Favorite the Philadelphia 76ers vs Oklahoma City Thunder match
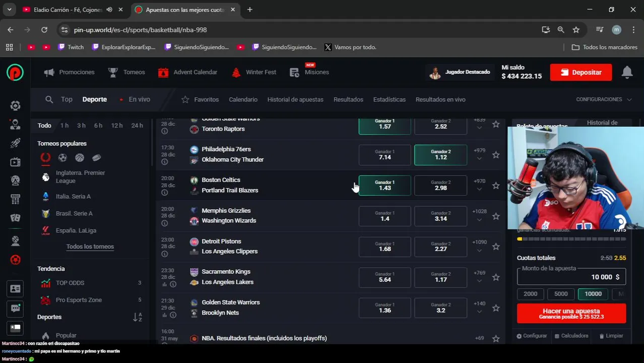This screenshot has width=644, height=363. pyautogui.click(x=496, y=155)
